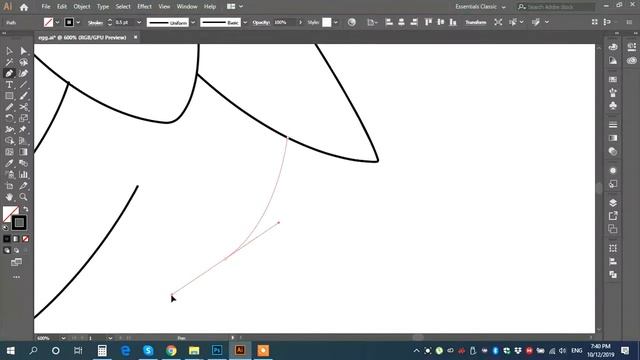This screenshot has width=640, height=360.
Task: Open graphic style dropdown
Action: click(336, 22)
